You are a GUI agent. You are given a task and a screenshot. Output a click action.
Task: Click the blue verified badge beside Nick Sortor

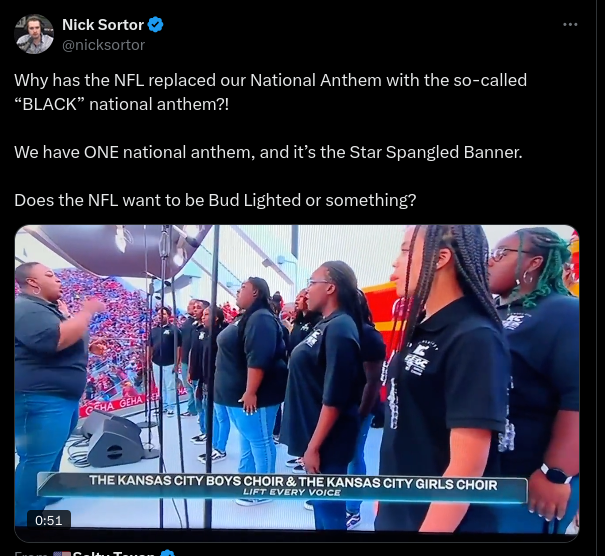(x=155, y=25)
